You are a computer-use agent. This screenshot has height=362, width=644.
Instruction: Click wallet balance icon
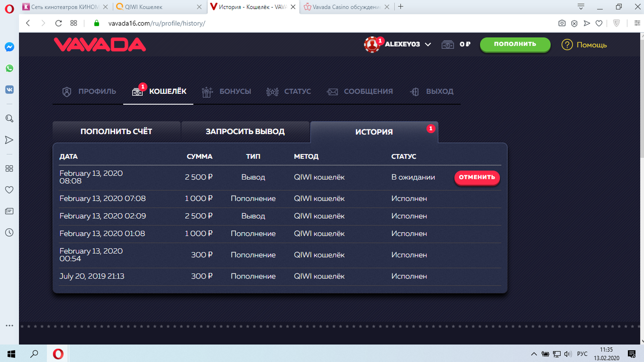(x=448, y=45)
